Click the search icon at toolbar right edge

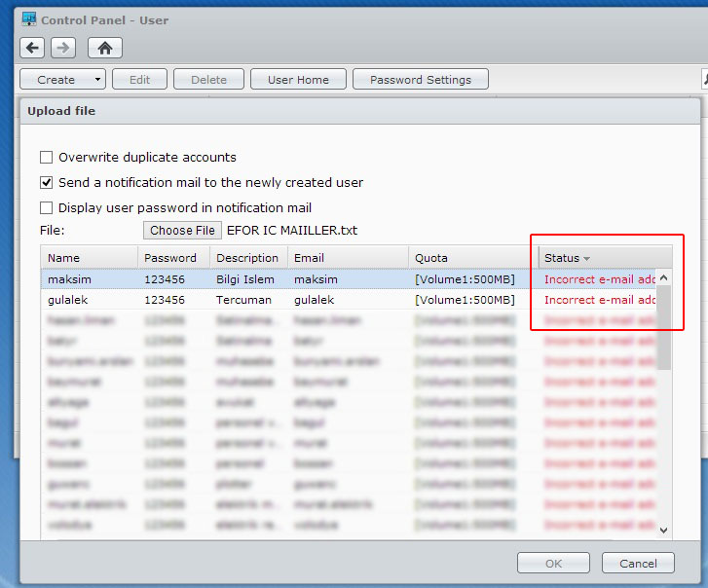tap(704, 80)
